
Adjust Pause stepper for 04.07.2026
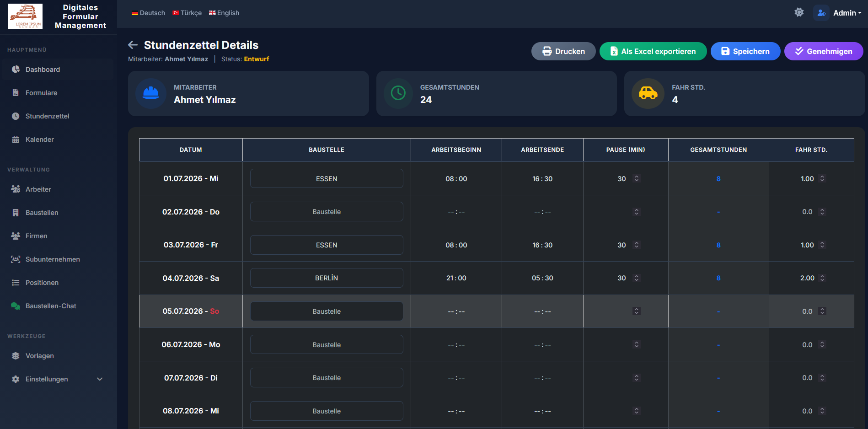point(636,278)
